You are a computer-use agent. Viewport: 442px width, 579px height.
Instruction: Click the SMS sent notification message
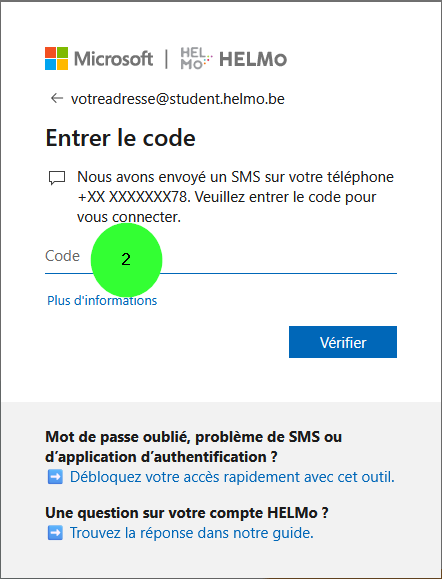click(235, 197)
